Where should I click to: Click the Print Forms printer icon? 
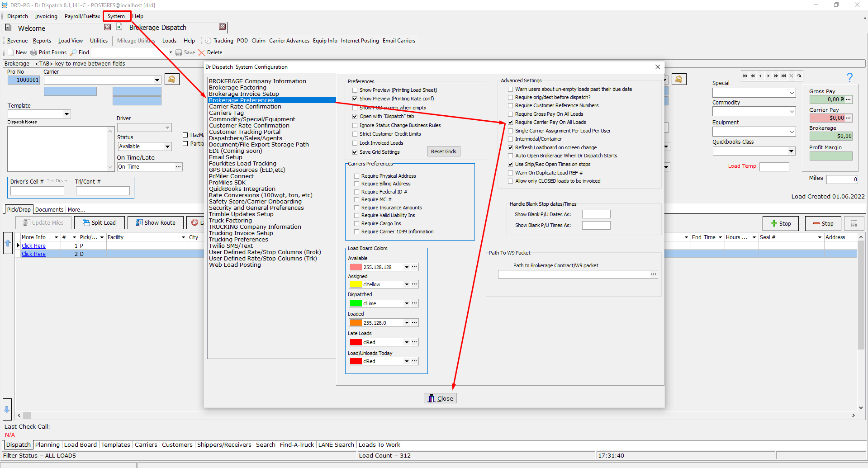tap(33, 52)
